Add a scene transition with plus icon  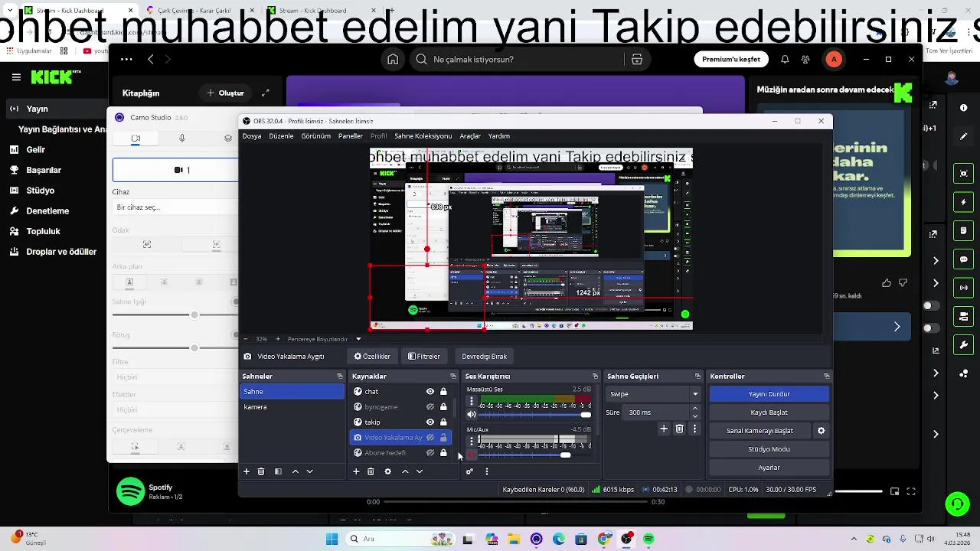point(664,429)
